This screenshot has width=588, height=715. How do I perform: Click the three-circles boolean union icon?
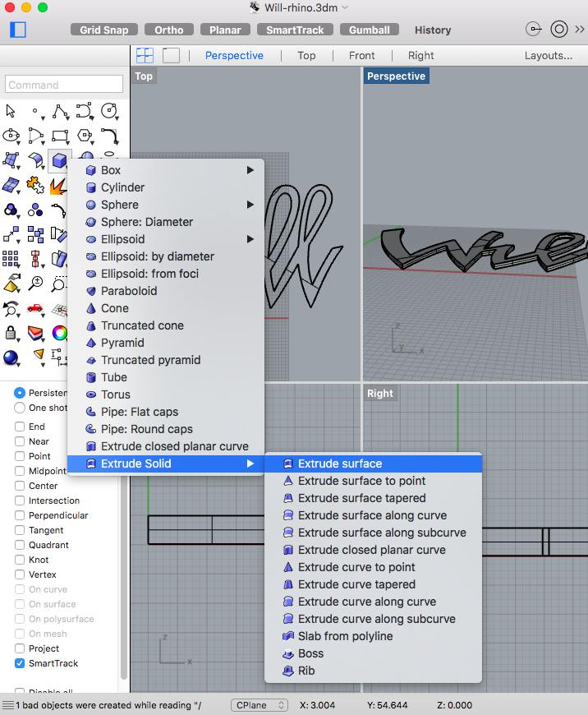coord(11,210)
